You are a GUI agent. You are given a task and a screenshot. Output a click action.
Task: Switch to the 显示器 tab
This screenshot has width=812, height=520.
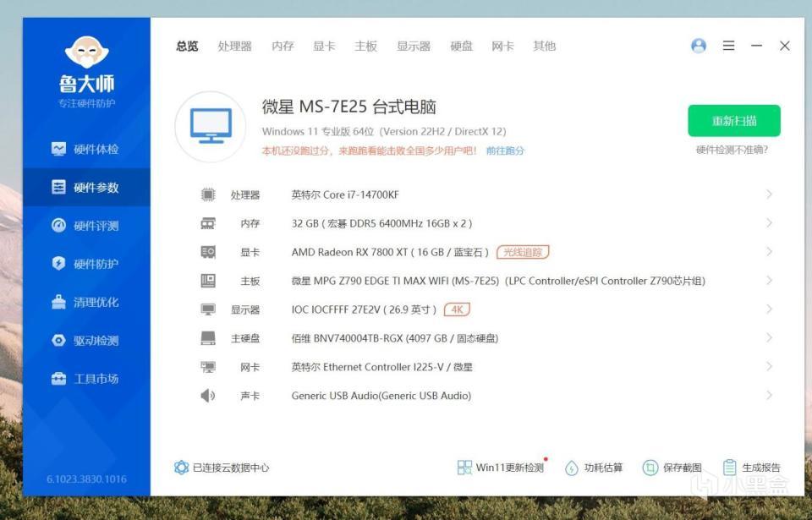coord(414,47)
